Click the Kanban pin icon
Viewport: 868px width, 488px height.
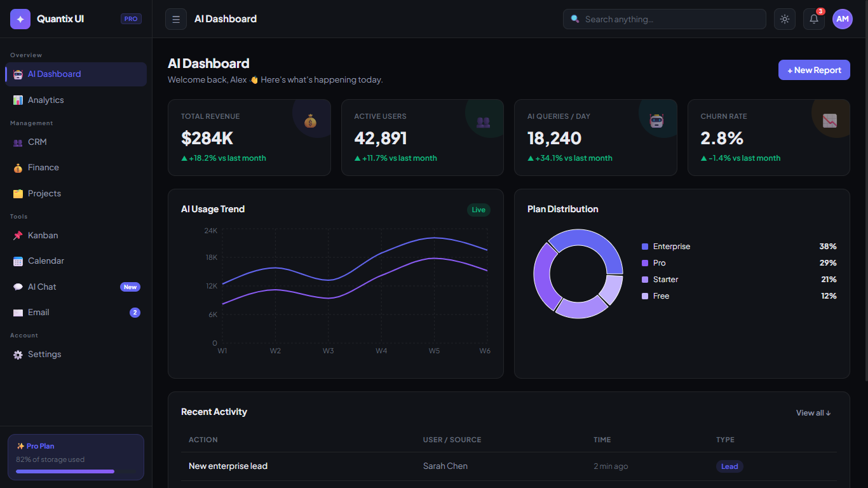(18, 235)
